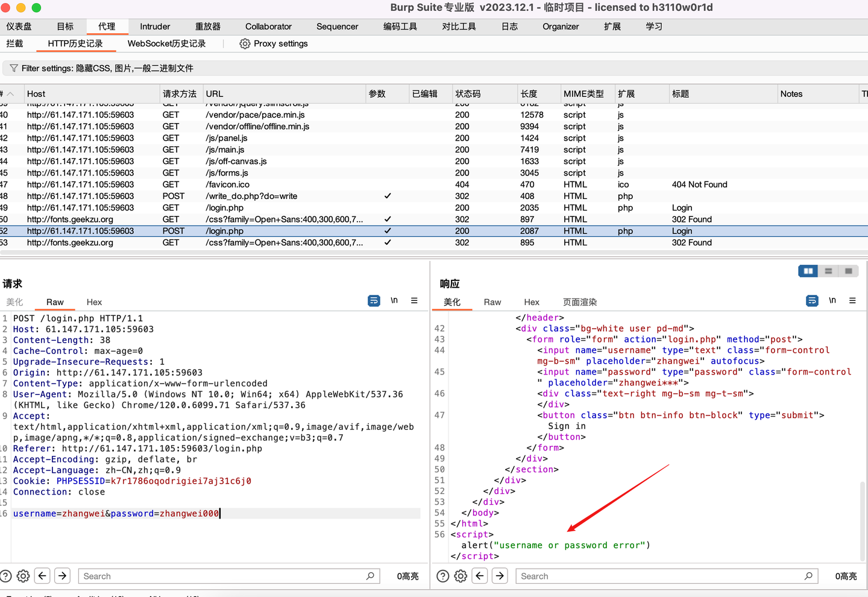Image resolution: width=868 pixels, height=597 pixels.
Task: Open the hamburger menu in the request panel
Action: (413, 300)
